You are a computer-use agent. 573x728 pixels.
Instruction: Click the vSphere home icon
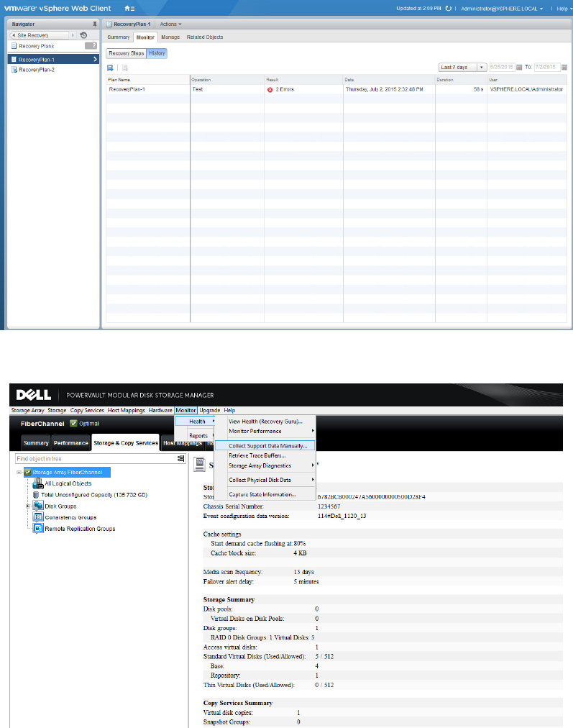click(127, 8)
